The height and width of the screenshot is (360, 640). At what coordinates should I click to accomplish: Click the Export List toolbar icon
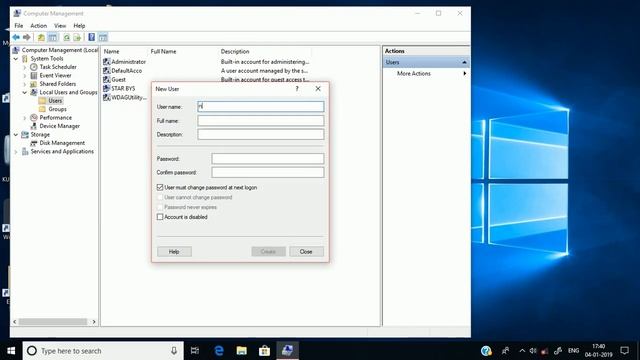pyautogui.click(x=77, y=38)
